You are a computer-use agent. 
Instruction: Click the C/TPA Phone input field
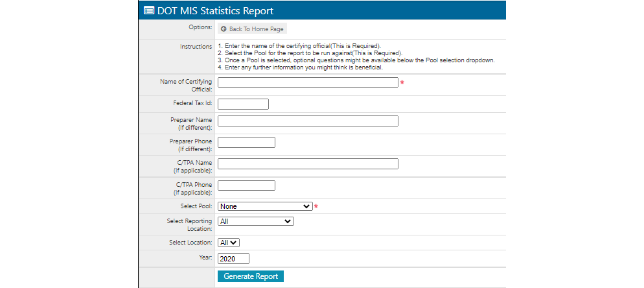coord(246,186)
